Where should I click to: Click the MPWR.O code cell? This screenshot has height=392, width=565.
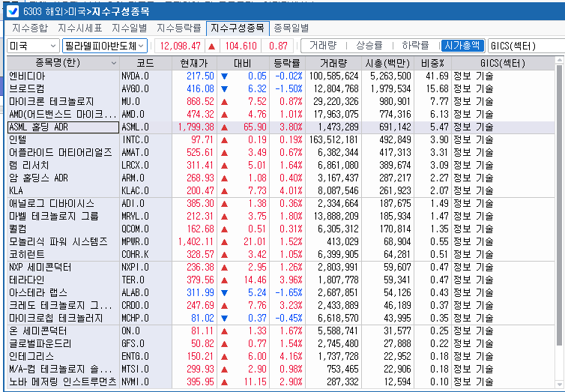[x=145, y=242]
